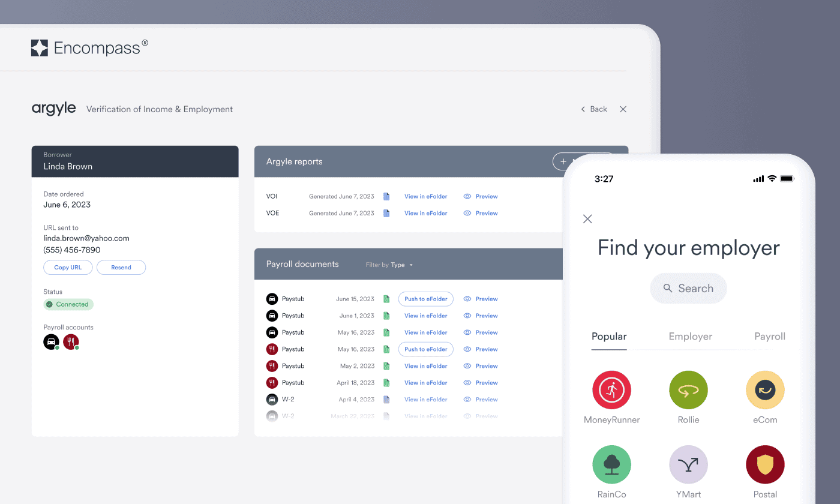This screenshot has height=504, width=840.
Task: Click the Resend button
Action: [x=121, y=268]
